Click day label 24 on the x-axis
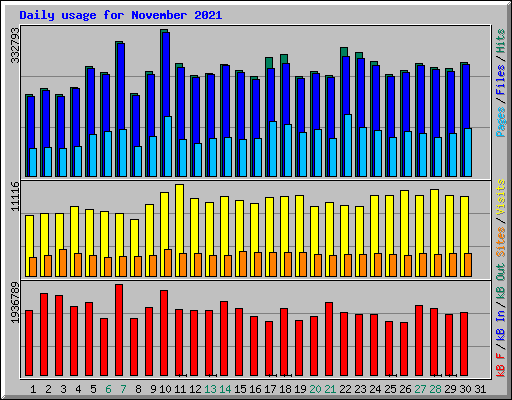Image resolution: width=512 pixels, height=400 pixels. pyautogui.click(x=375, y=389)
